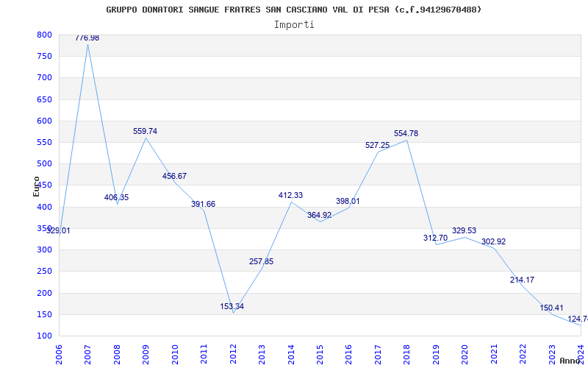Click the 2014 year axis label
The image size is (588, 368).
[x=291, y=354]
